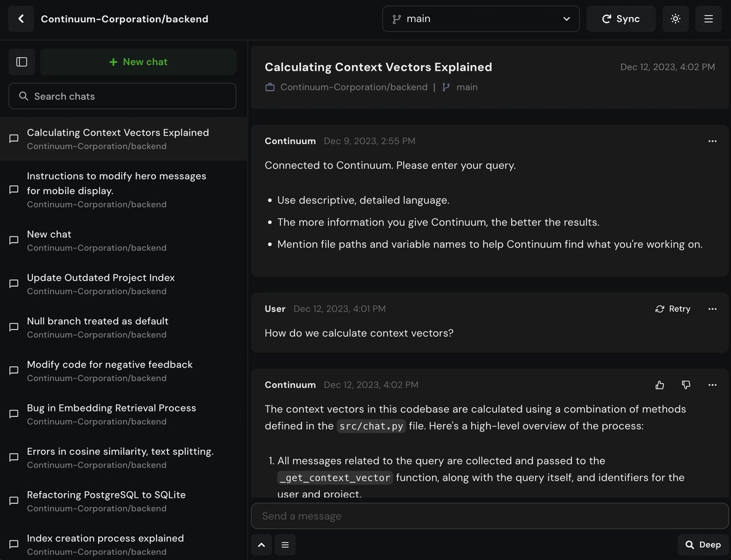This screenshot has width=731, height=560.
Task: Click the branch icon beside main in the header
Action: 397,18
